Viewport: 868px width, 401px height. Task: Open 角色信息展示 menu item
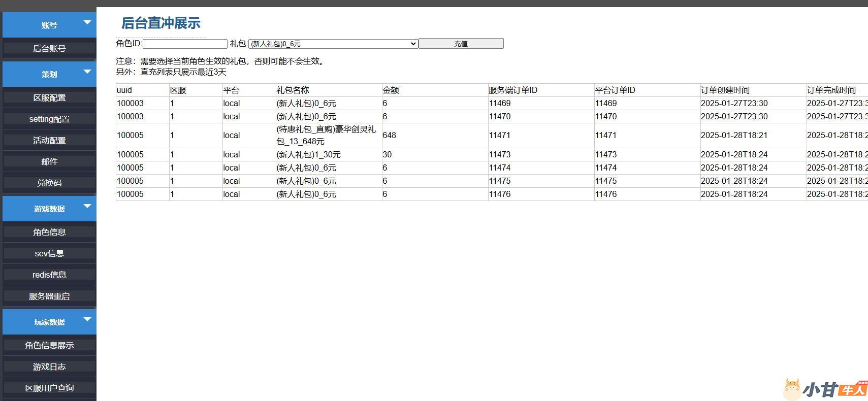tap(49, 346)
